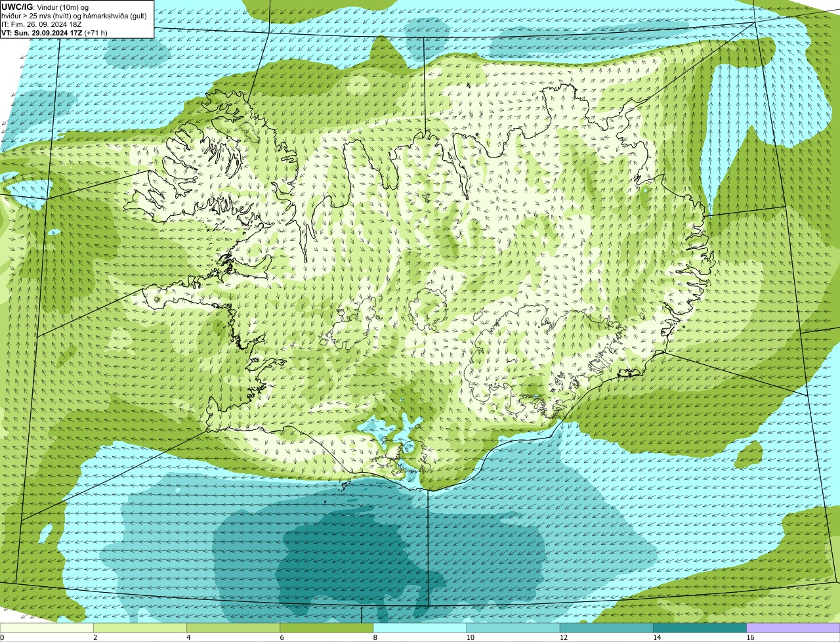The width and height of the screenshot is (840, 642).
Task: Click the 'IT: Fim. 26. 09. 2024 18Z' line
Action: 42,24
